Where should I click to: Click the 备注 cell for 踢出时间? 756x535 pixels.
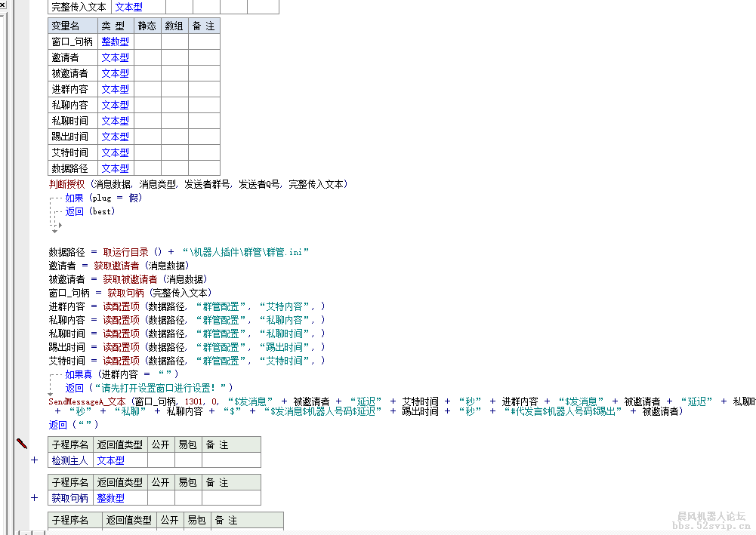coord(203,137)
